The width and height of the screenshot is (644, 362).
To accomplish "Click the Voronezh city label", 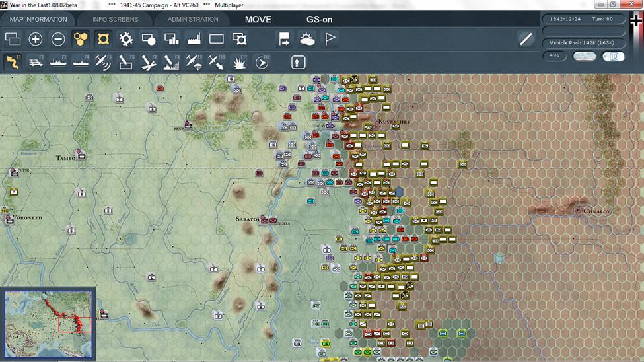I will (28, 218).
